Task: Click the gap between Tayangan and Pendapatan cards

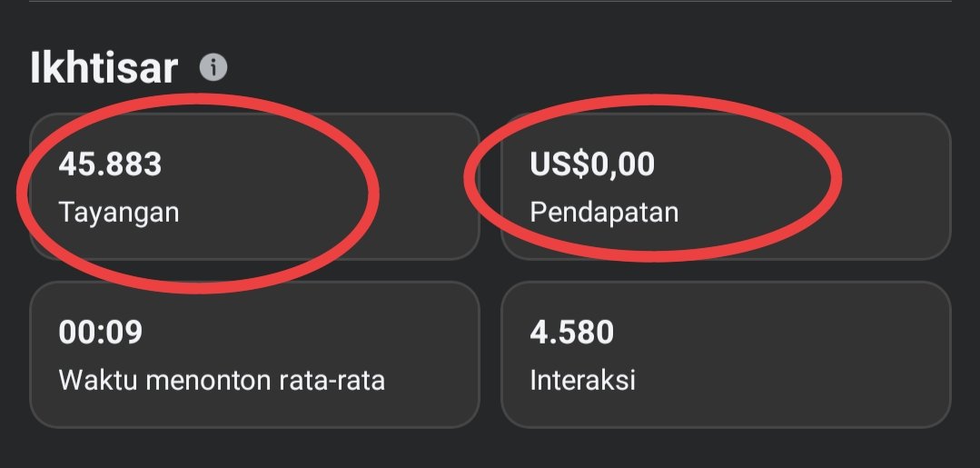Action: [490, 186]
